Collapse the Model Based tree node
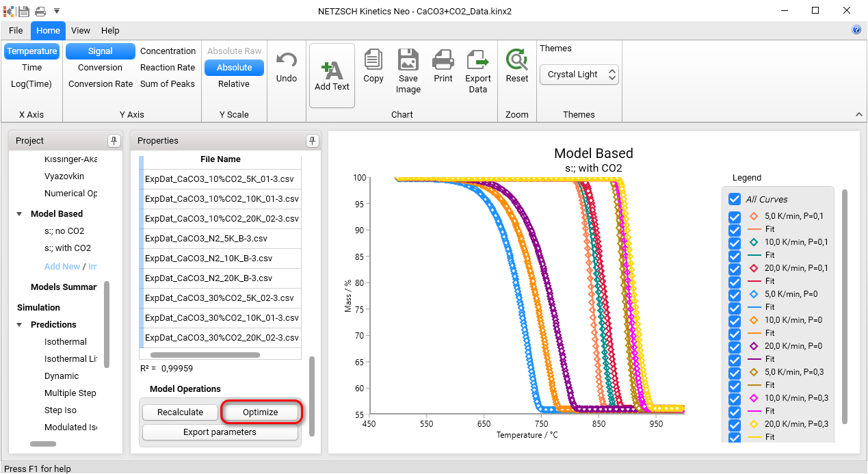This screenshot has width=868, height=474. pos(18,213)
